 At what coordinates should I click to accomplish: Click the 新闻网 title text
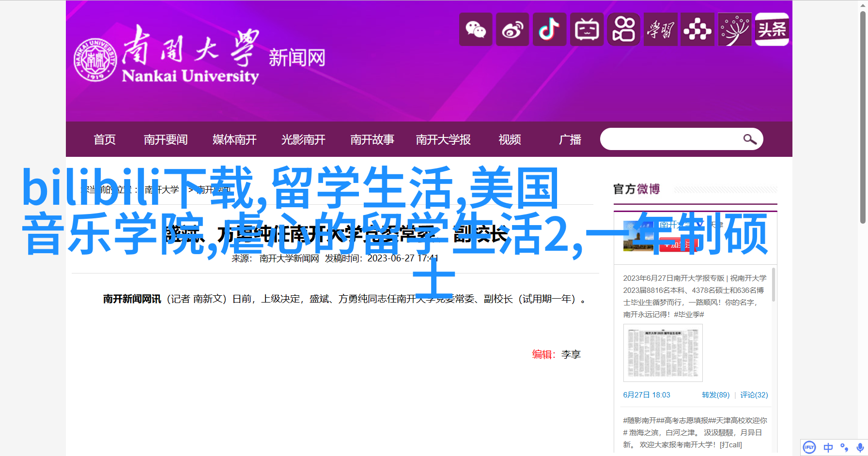pos(297,58)
